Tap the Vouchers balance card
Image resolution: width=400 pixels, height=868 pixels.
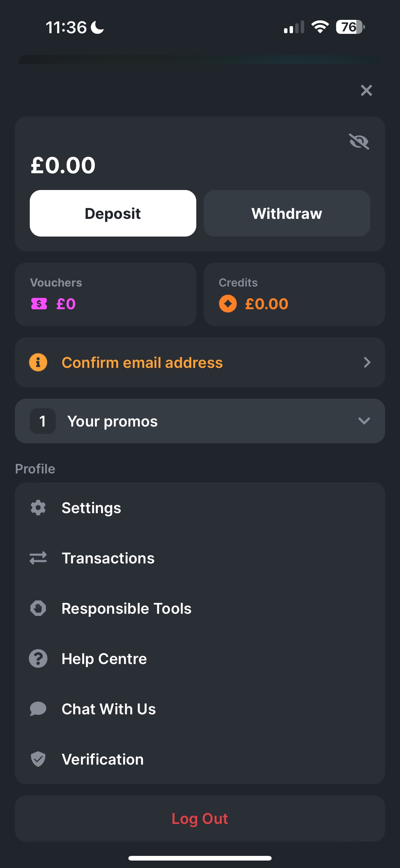105,294
